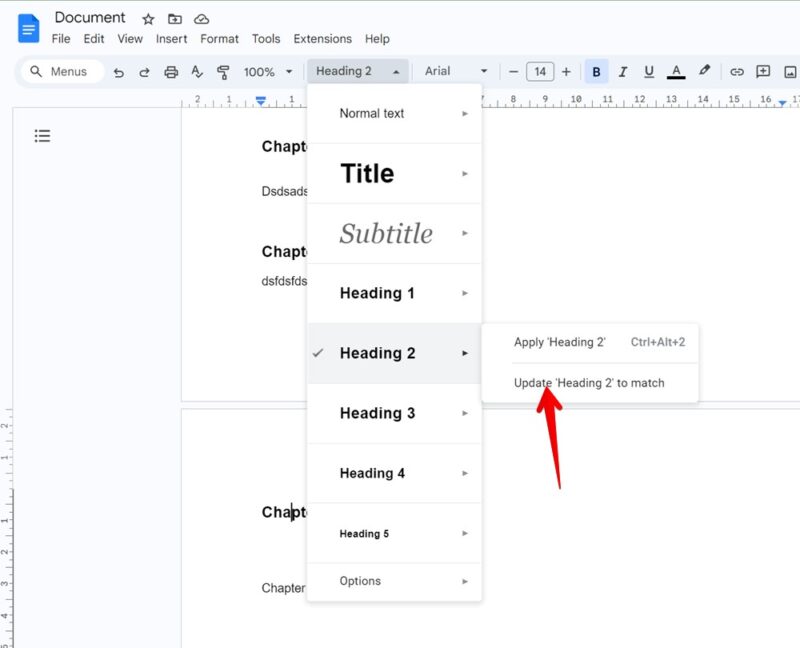This screenshot has height=648, width=800.
Task: Open the font family dropdown
Action: click(x=455, y=71)
